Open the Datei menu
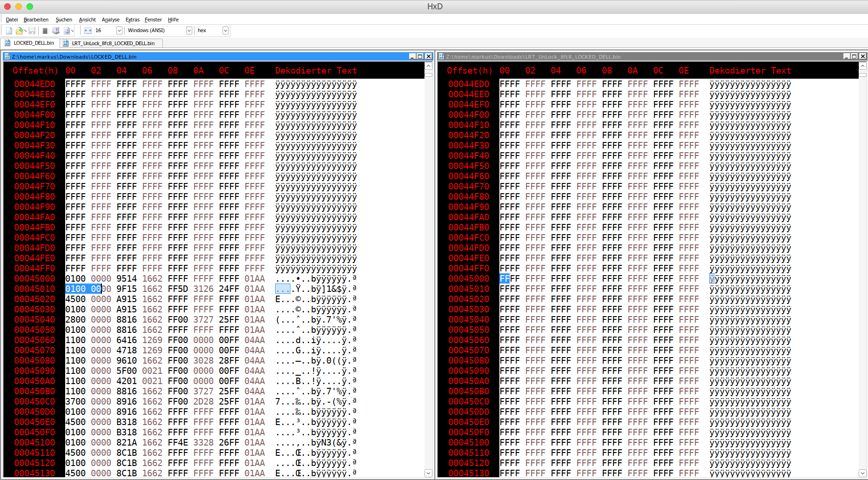Viewport: 868px width, 480px height. pyautogui.click(x=12, y=20)
